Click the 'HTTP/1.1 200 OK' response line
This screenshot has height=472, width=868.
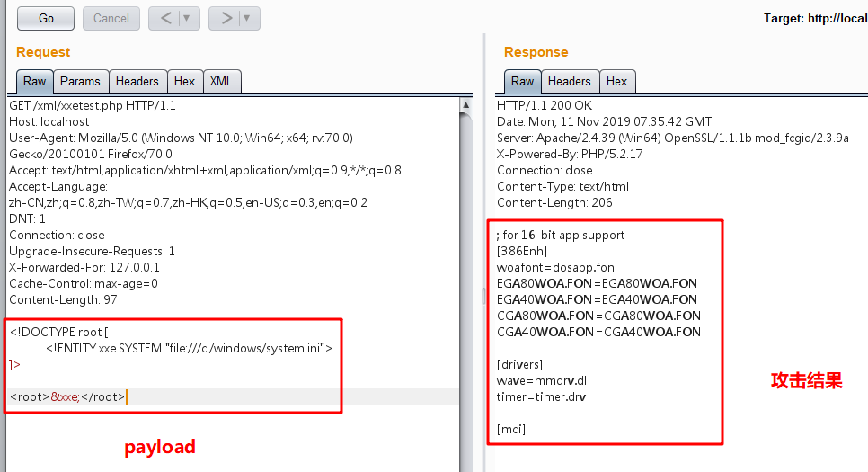(545, 105)
